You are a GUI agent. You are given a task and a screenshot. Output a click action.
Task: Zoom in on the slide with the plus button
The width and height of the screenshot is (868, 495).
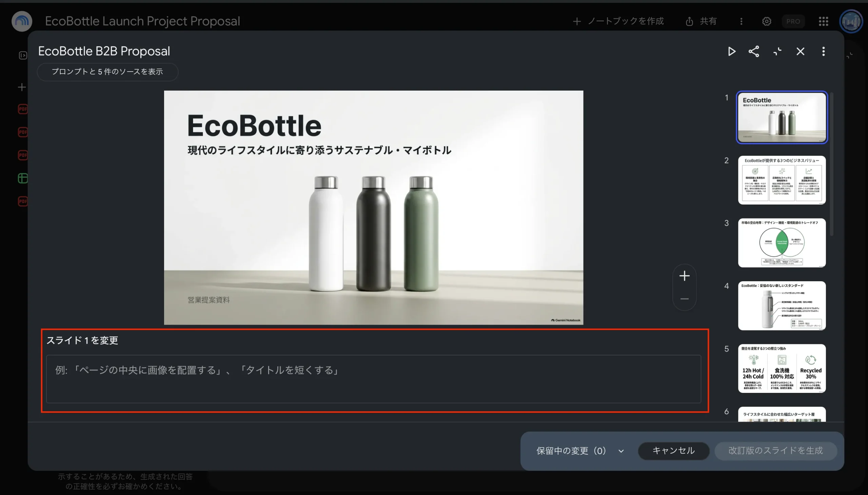click(684, 276)
